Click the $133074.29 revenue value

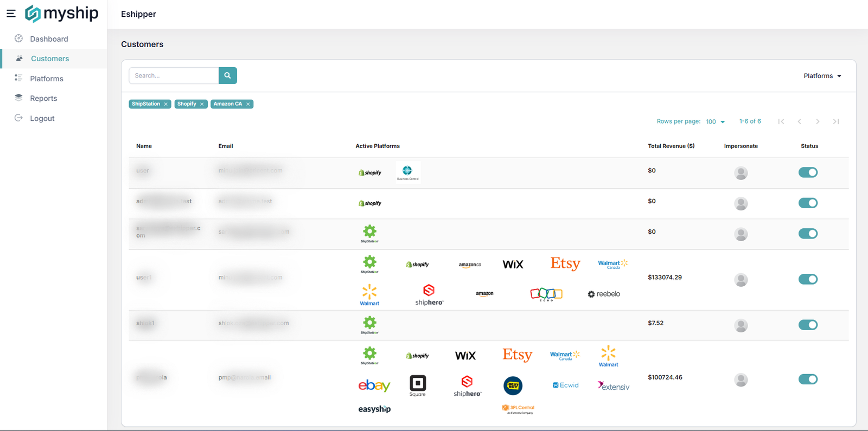coord(665,277)
